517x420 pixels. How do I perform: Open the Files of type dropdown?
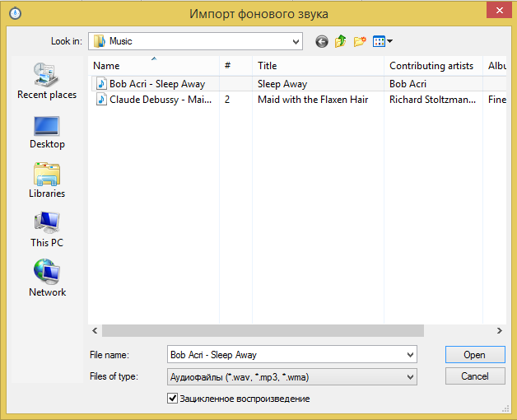click(x=291, y=377)
